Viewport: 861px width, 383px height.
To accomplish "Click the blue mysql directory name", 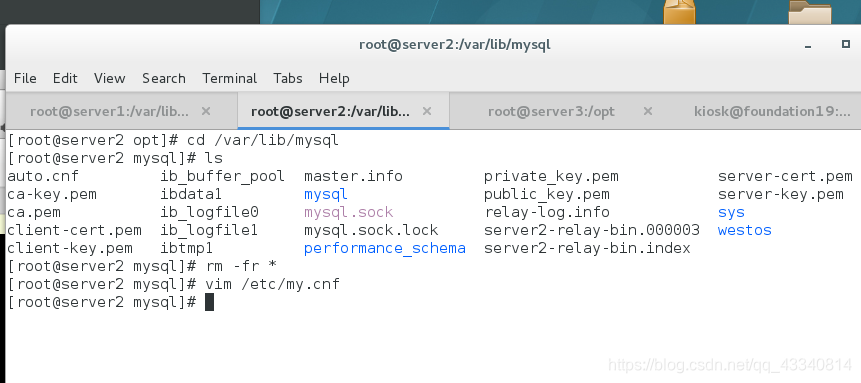I will (326, 194).
